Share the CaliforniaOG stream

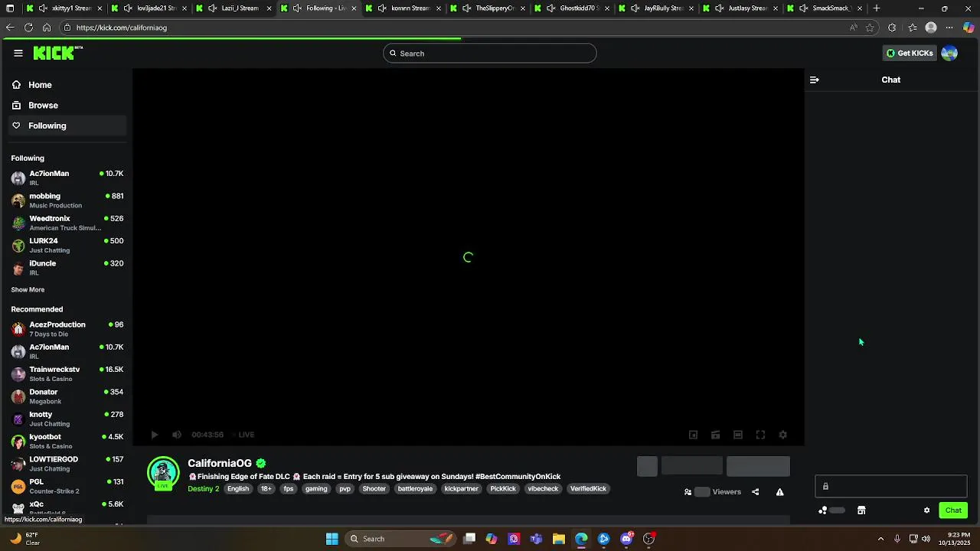[x=756, y=492]
